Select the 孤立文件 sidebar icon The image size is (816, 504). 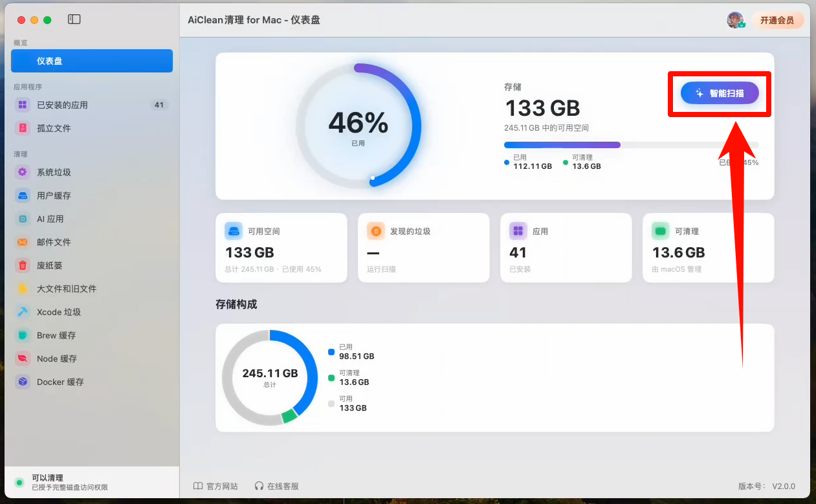pyautogui.click(x=23, y=128)
